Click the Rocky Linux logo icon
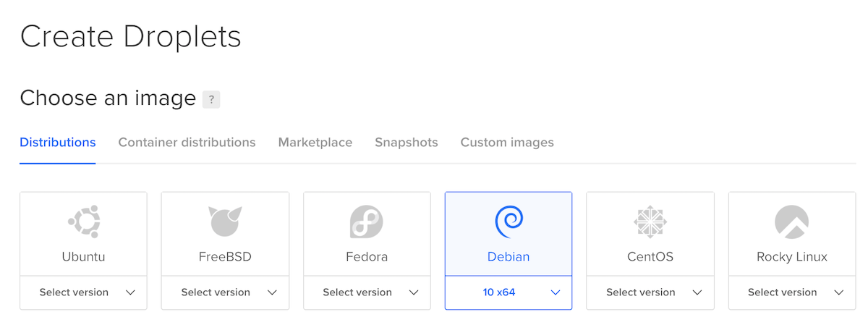Viewport: 868px width, 333px height. (x=791, y=222)
